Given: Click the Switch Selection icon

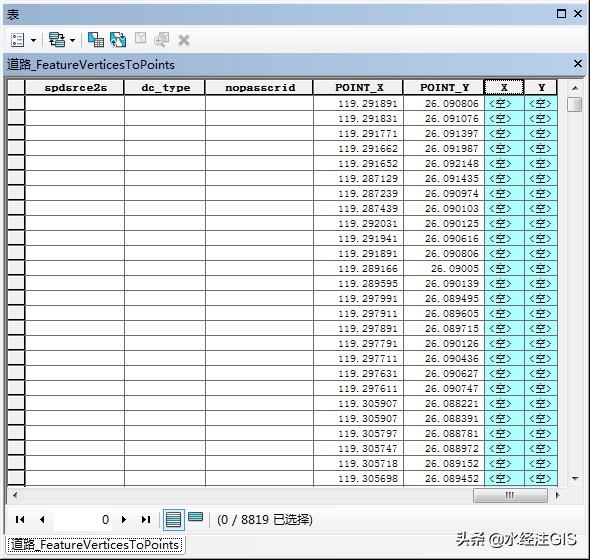Looking at the screenshot, I should pyautogui.click(x=118, y=40).
